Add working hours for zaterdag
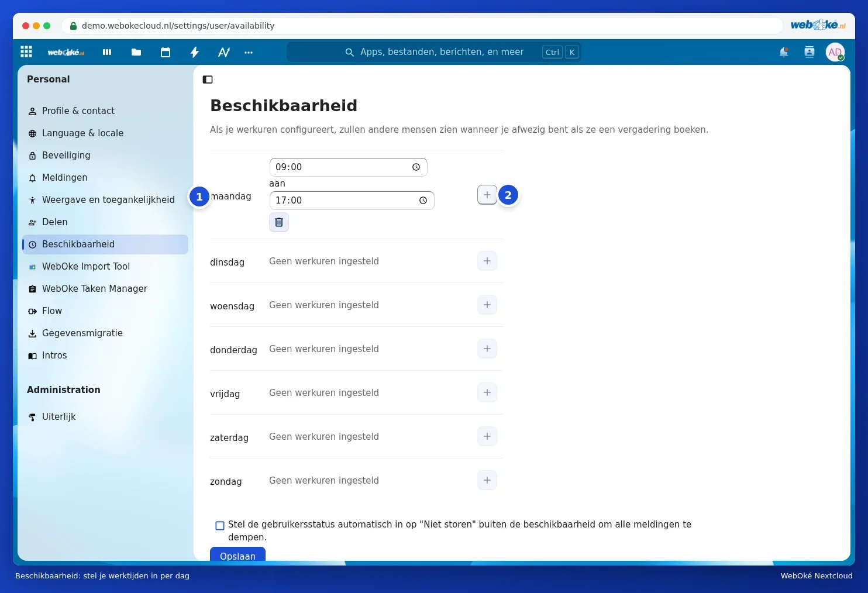The image size is (868, 593). [487, 436]
